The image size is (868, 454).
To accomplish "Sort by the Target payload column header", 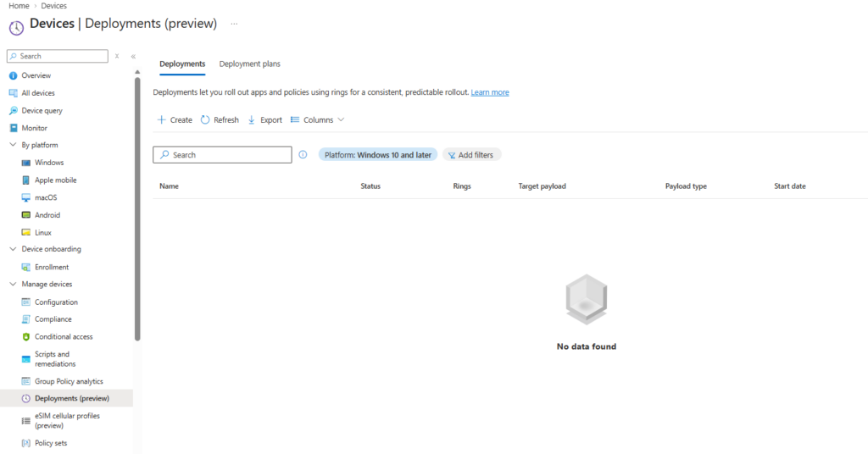I will [542, 186].
